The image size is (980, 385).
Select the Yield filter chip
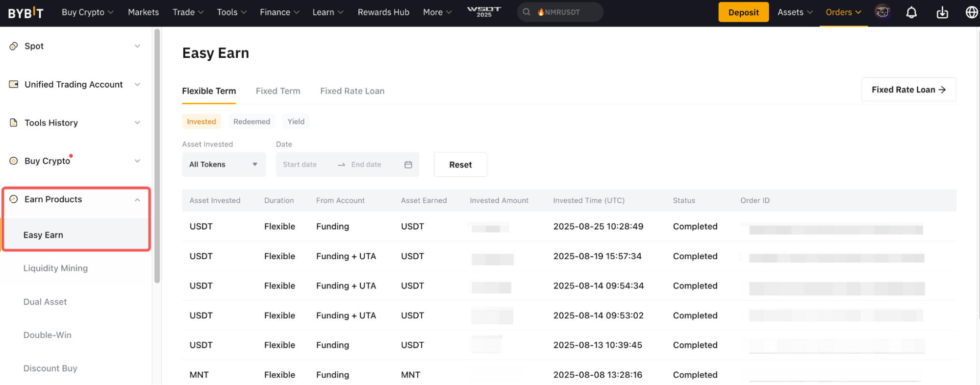click(x=296, y=121)
